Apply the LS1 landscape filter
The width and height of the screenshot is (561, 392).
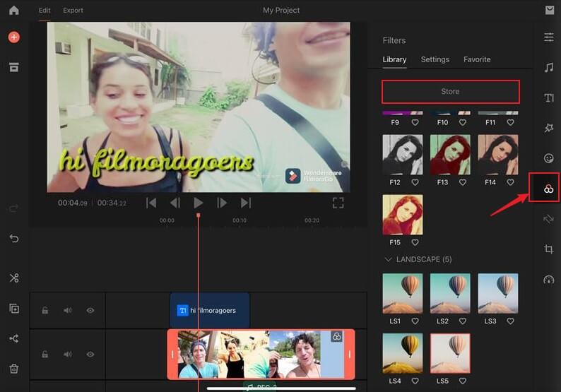tap(403, 293)
